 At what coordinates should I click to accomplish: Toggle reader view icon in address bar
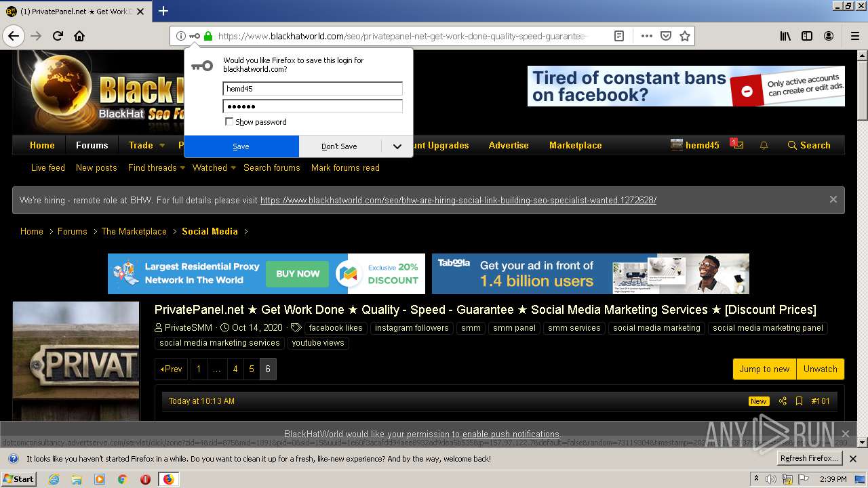coord(619,36)
